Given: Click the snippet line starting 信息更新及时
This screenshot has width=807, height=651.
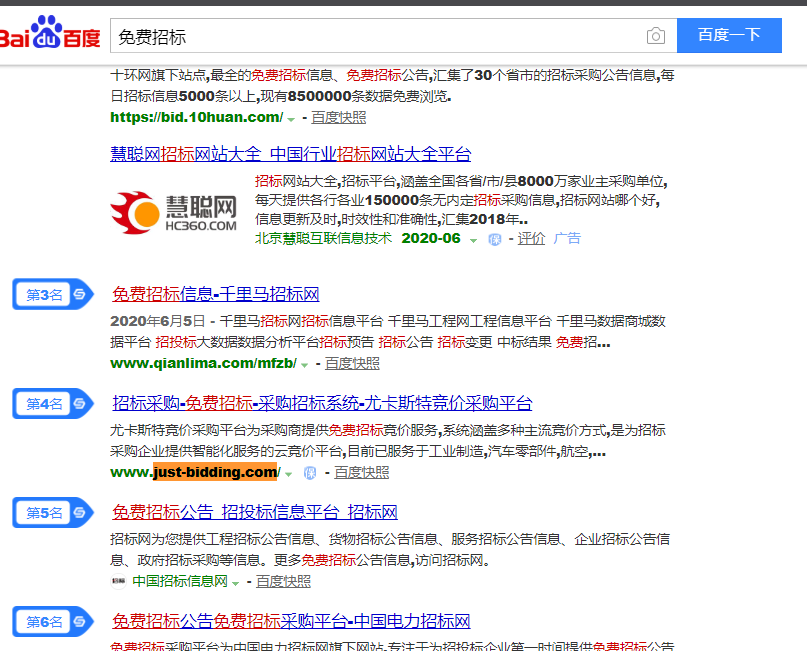Looking at the screenshot, I should click(392, 219).
